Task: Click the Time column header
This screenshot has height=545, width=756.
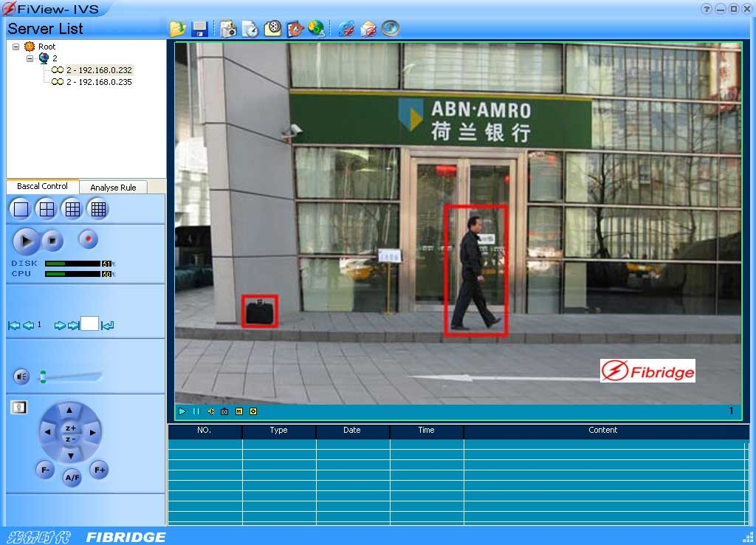Action: click(426, 431)
